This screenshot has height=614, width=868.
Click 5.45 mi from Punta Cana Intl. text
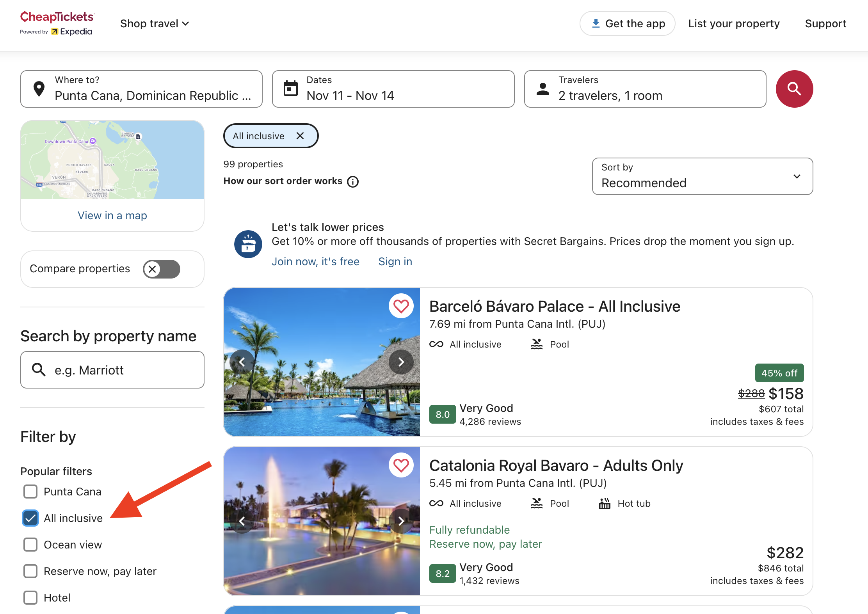coord(518,483)
